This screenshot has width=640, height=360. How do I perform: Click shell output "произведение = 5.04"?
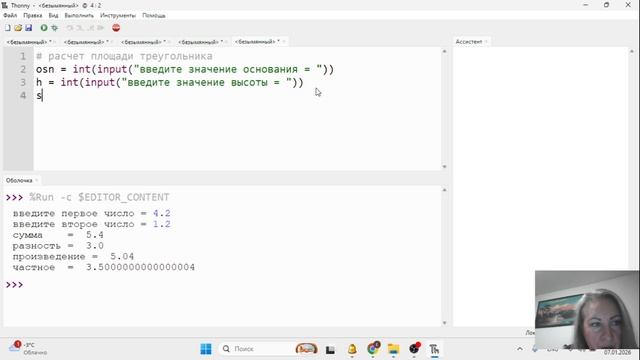73,257
